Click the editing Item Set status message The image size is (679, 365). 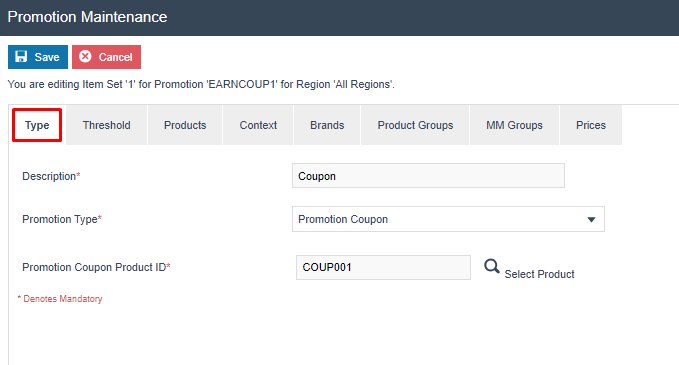click(201, 84)
